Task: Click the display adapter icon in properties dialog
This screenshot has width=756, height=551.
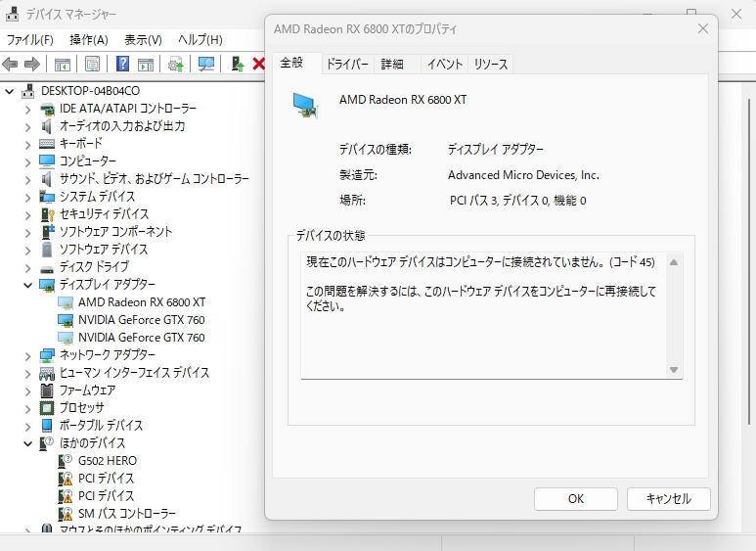Action: (306, 106)
